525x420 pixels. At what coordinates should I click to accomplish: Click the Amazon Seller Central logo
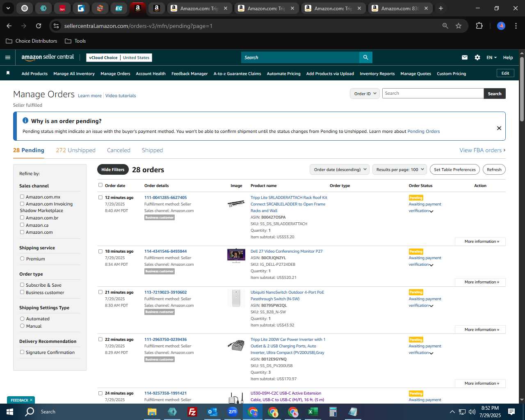coord(48,57)
